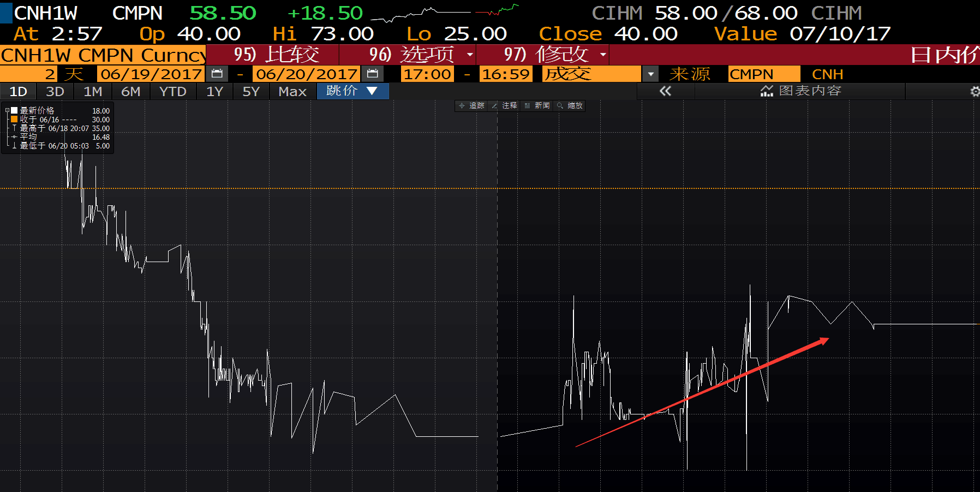The width and height of the screenshot is (980, 492).
Task: Toggle 最新价格 white legend series box
Action: (x=14, y=110)
